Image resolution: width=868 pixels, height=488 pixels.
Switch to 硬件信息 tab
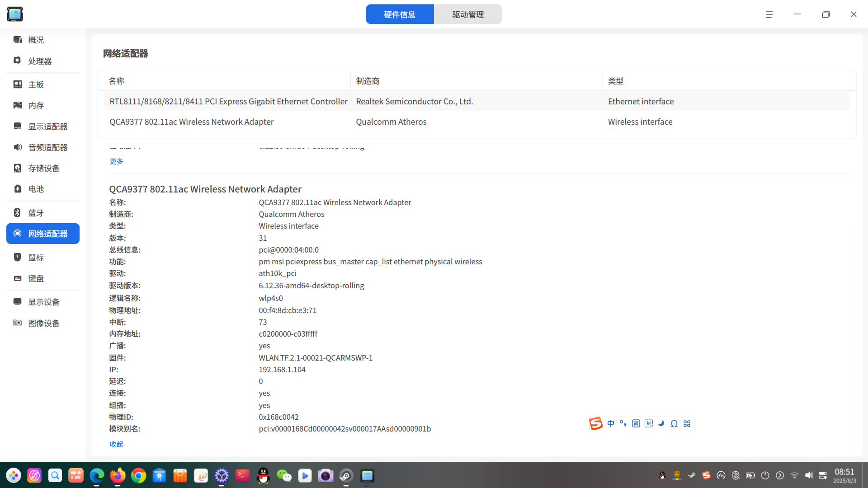click(400, 14)
